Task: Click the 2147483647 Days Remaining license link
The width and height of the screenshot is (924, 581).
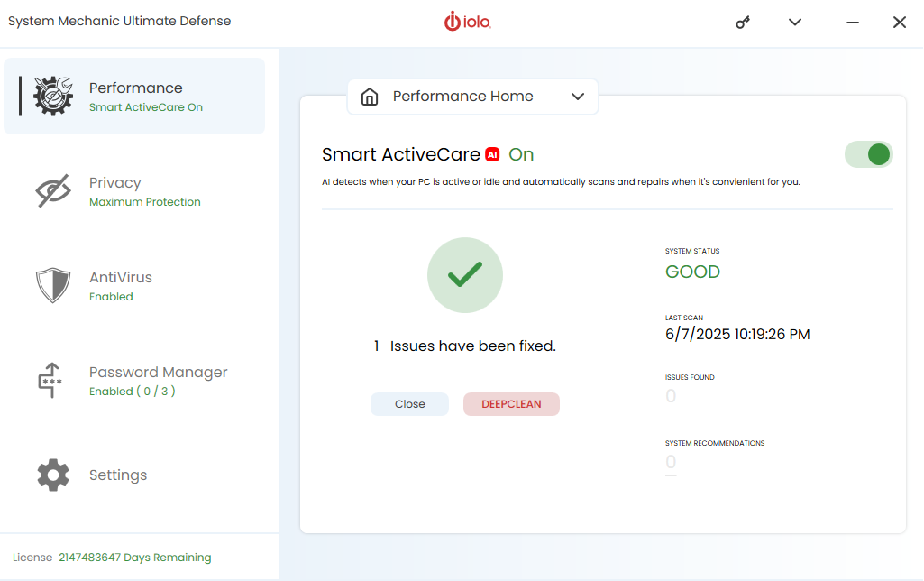Action: (x=135, y=558)
